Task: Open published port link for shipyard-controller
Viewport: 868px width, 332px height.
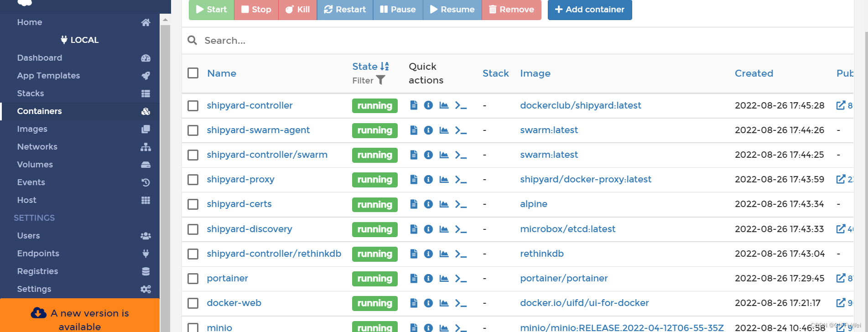Action: coord(844,105)
